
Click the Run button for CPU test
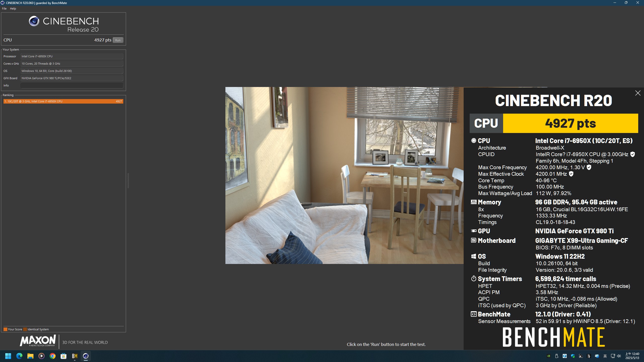pos(118,40)
